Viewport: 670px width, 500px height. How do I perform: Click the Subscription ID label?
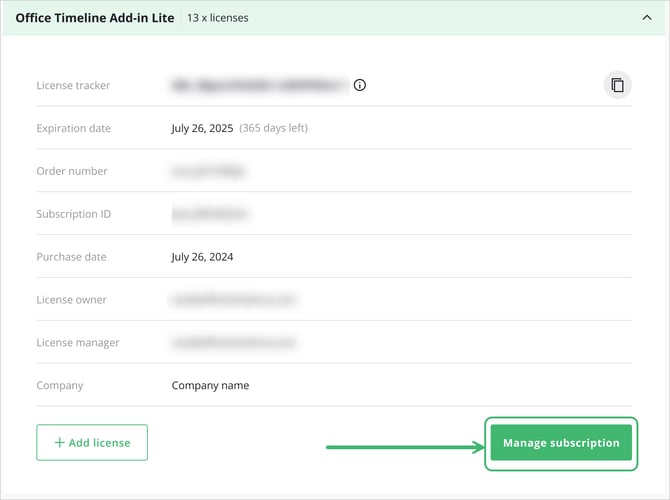[74, 214]
